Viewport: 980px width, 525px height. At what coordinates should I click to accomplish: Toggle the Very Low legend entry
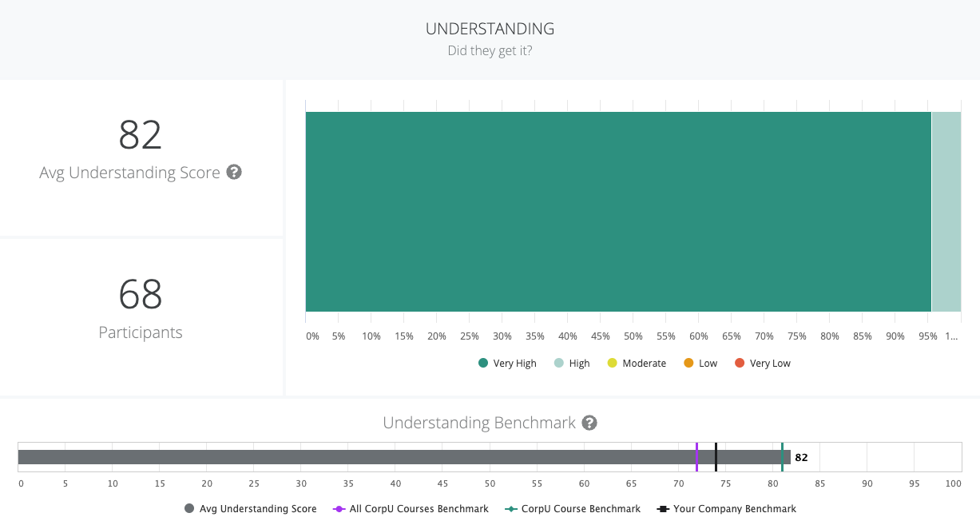pyautogui.click(x=762, y=364)
